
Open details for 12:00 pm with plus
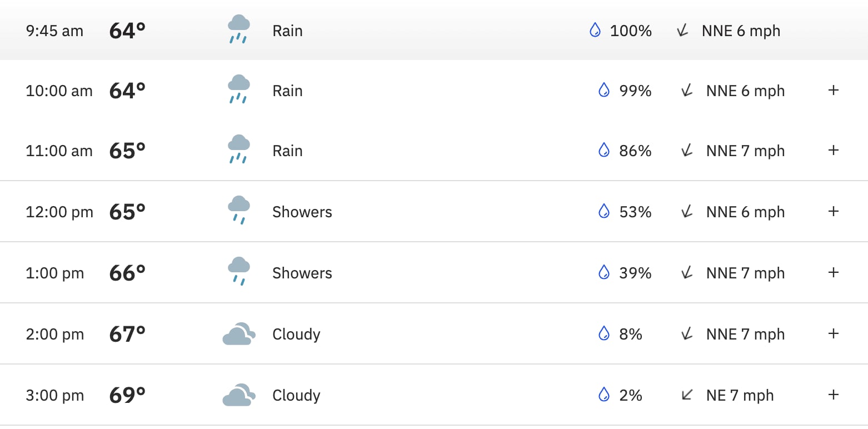click(833, 211)
